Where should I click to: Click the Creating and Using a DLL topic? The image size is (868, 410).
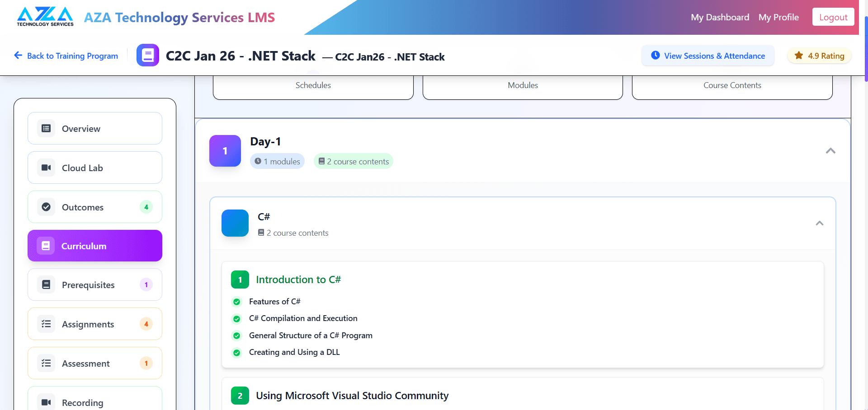(294, 352)
